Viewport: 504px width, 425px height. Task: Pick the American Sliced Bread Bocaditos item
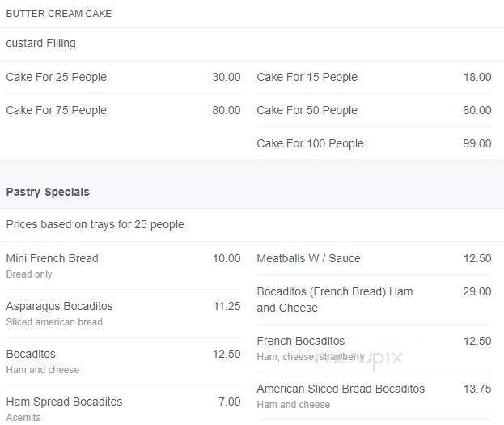point(341,389)
